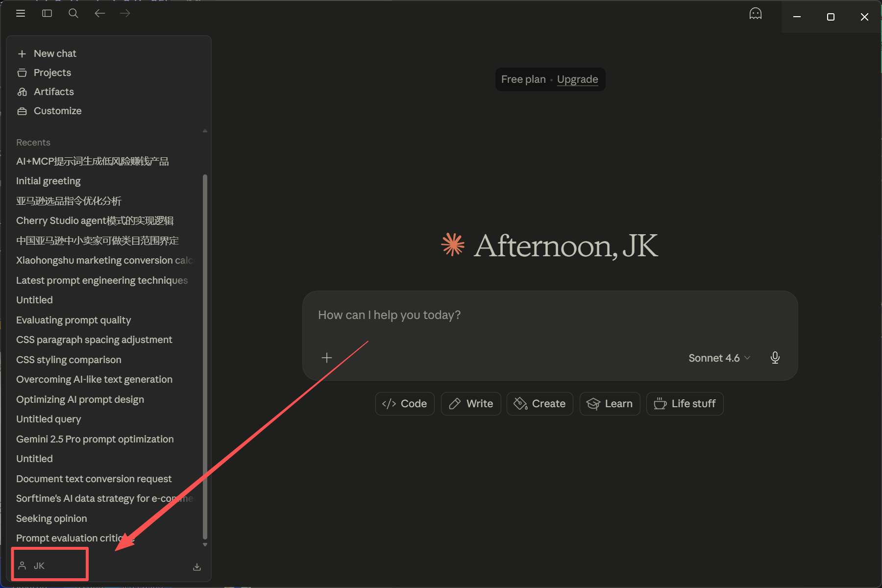Open the hamburger menu icon
This screenshot has height=588, width=882.
21,13
